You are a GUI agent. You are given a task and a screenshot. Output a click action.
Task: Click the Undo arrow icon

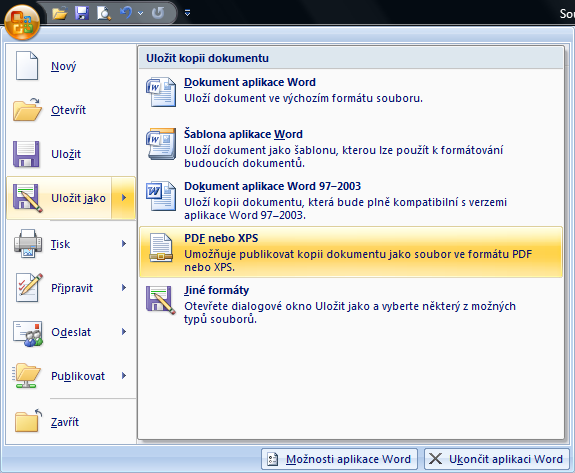point(126,13)
